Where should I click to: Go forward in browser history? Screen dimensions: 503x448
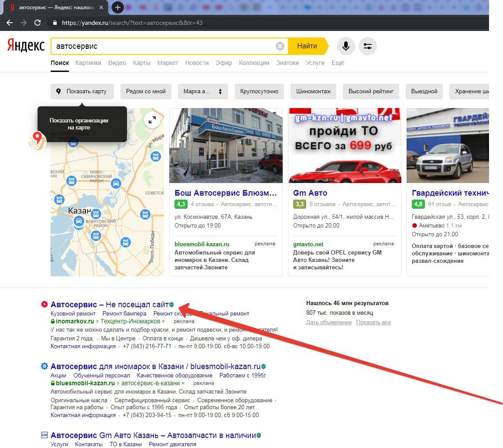point(24,23)
